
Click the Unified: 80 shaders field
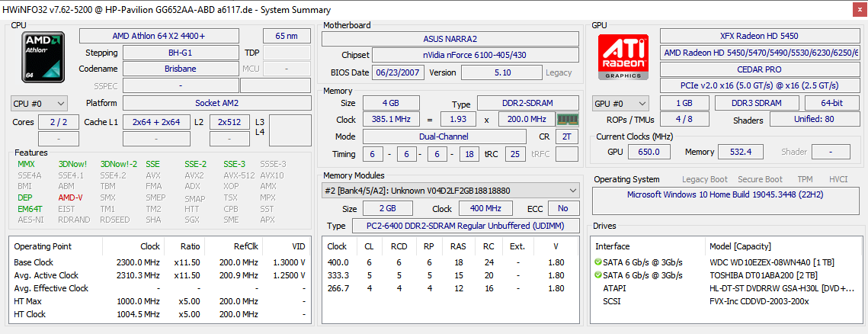(x=814, y=120)
